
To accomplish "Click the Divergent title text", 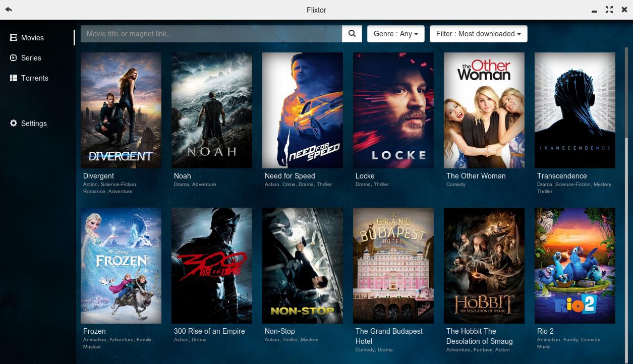I will pos(98,176).
